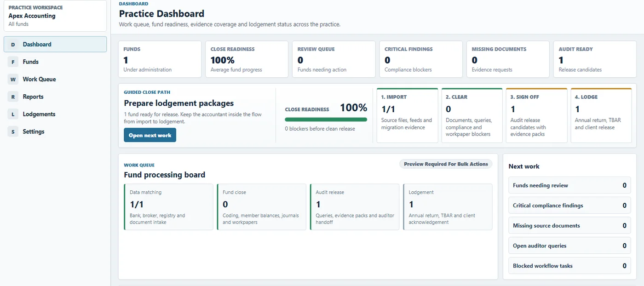The image size is (644, 286).
Task: Select step 3. Sign Off card
Action: (x=536, y=115)
